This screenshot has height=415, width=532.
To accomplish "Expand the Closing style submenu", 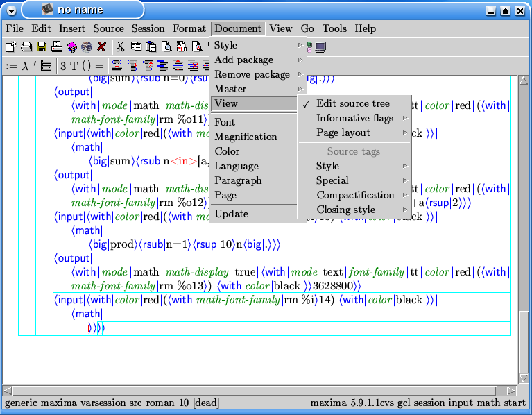I will (x=354, y=210).
